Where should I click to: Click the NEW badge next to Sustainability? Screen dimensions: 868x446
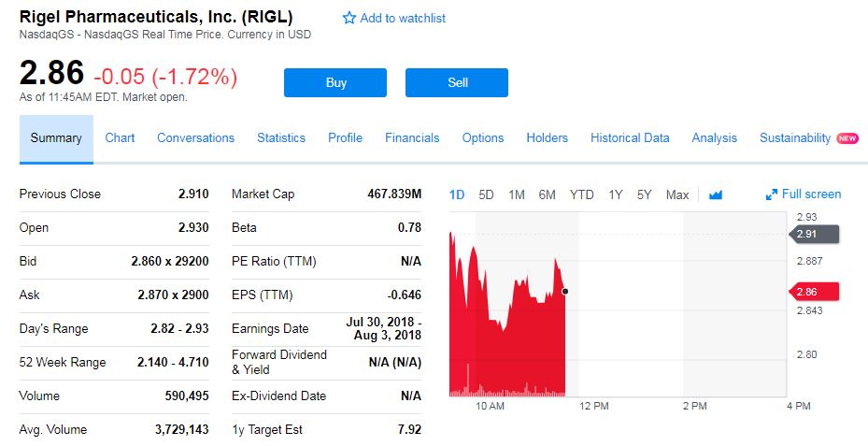point(847,138)
